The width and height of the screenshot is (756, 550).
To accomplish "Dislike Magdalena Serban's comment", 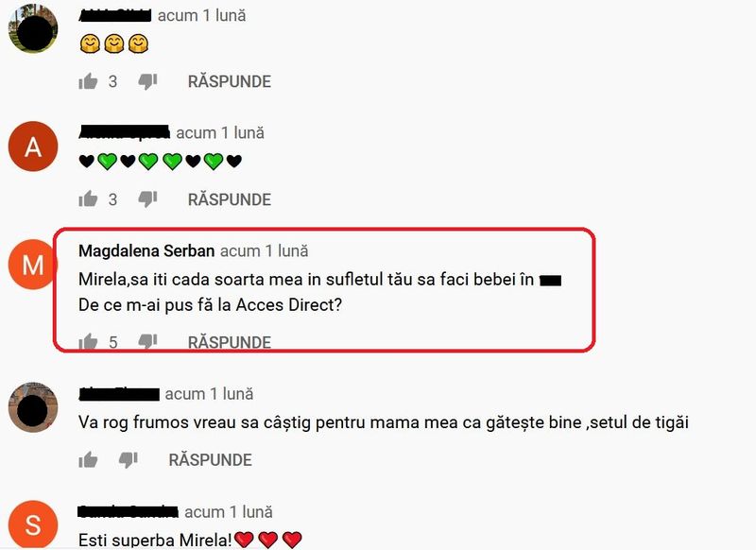I will 147,342.
